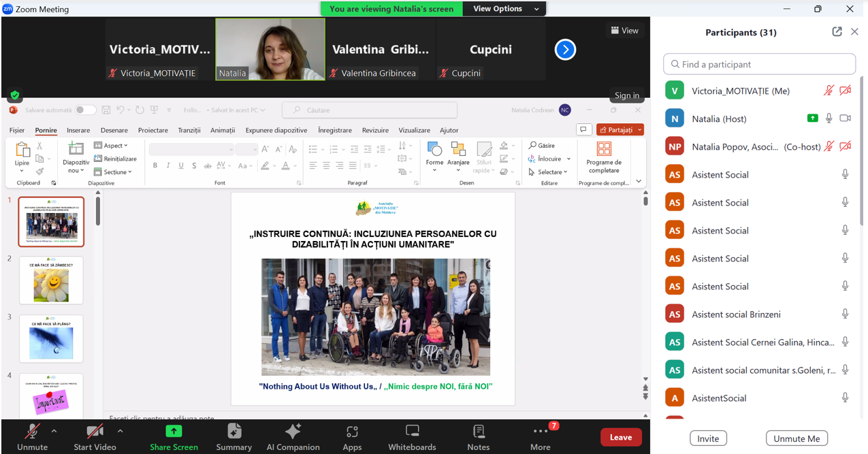Viewport: 868px width, 454px height.
Task: Click the Apps icon in Zoom toolbar
Action: [x=352, y=436]
